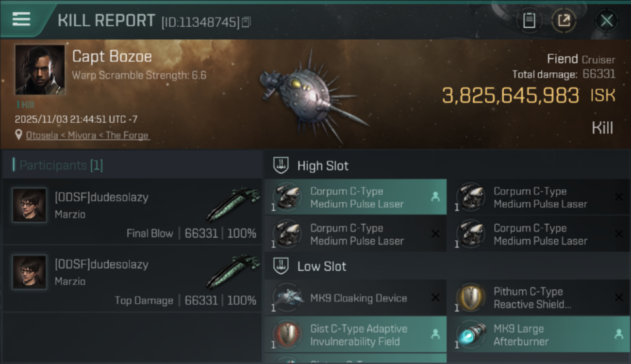View Final Blow participant dudesolazy portrait
Screen dimensions: 631x364
click(30, 205)
